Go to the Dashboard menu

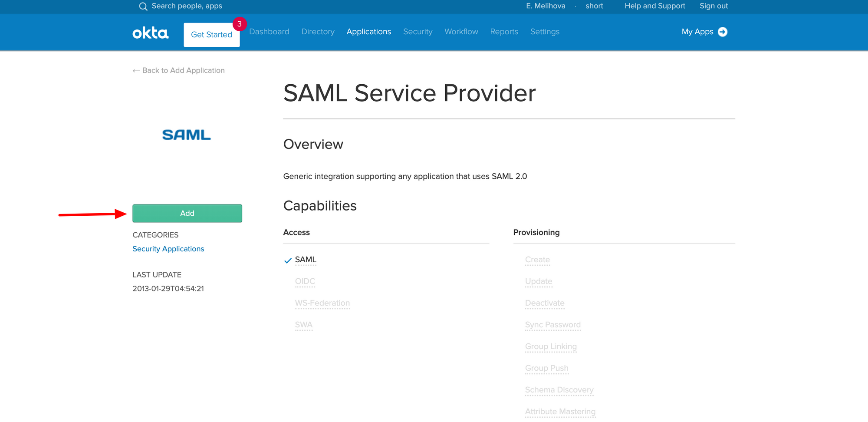click(x=269, y=32)
